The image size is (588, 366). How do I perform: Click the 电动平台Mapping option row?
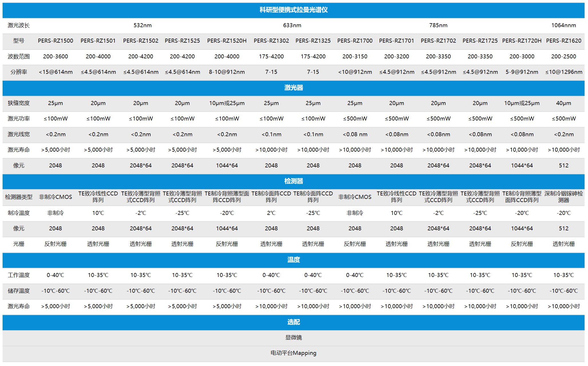(x=293, y=353)
